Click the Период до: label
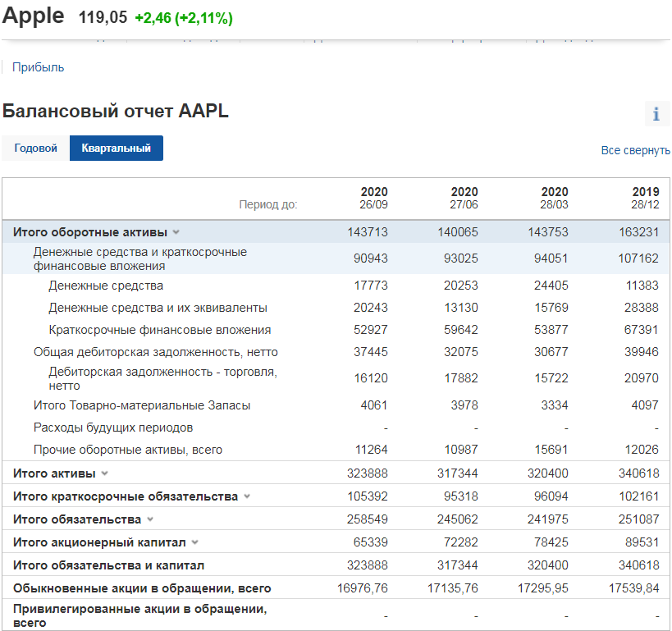The height and width of the screenshot is (631, 672). (x=267, y=204)
